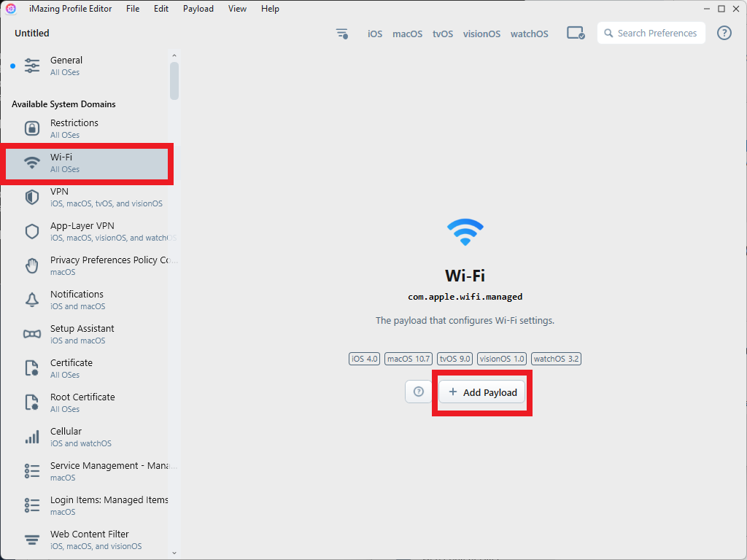Click the device check icon in toolbar
The height and width of the screenshot is (560, 747).
(x=576, y=33)
